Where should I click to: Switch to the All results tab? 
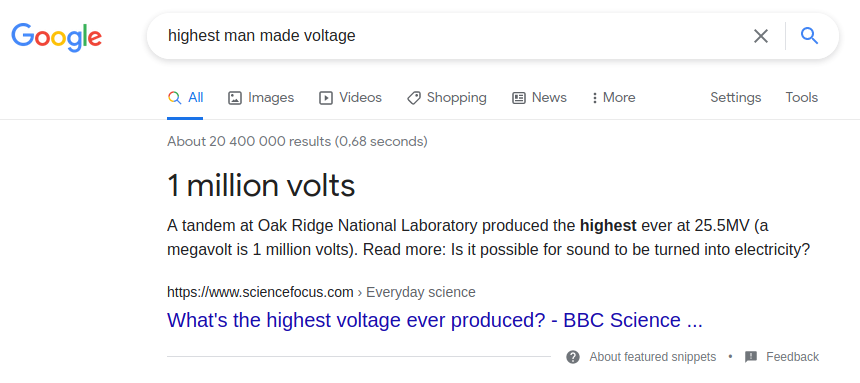point(185,98)
